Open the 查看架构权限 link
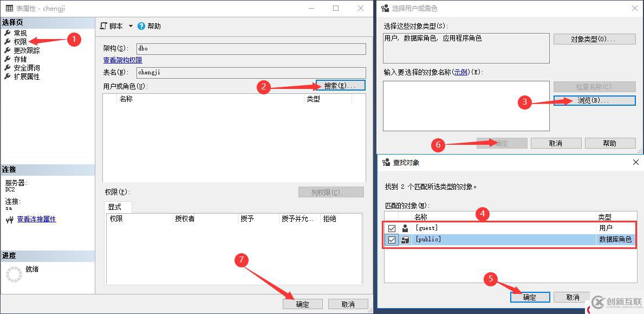Viewport: 644px width, 314px height. pyautogui.click(x=122, y=60)
